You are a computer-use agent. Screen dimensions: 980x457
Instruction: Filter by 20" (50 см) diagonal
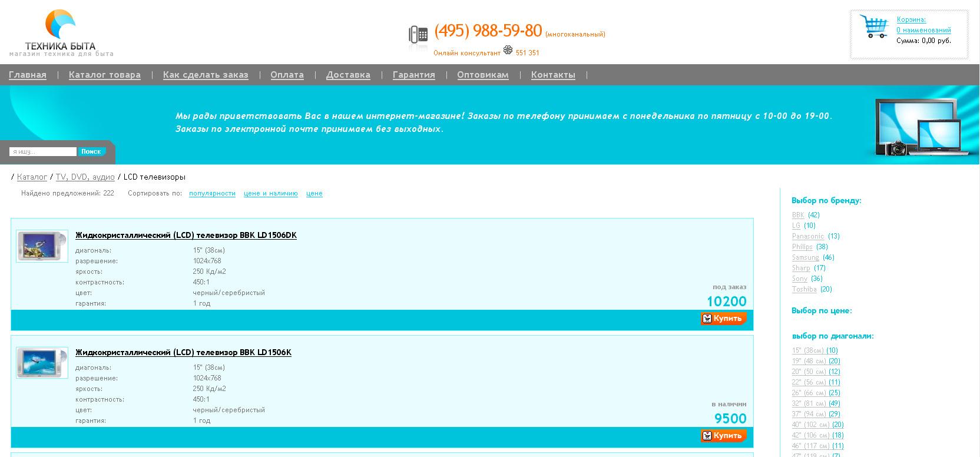pyautogui.click(x=816, y=372)
